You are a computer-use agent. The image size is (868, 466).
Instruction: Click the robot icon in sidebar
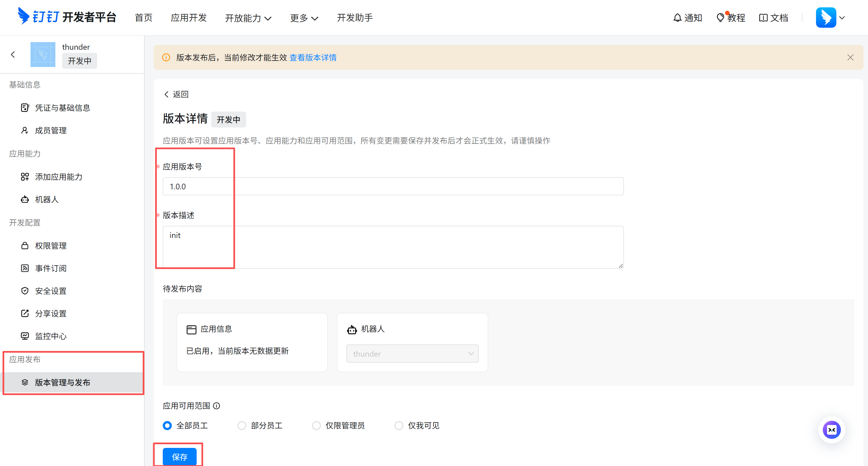click(25, 200)
